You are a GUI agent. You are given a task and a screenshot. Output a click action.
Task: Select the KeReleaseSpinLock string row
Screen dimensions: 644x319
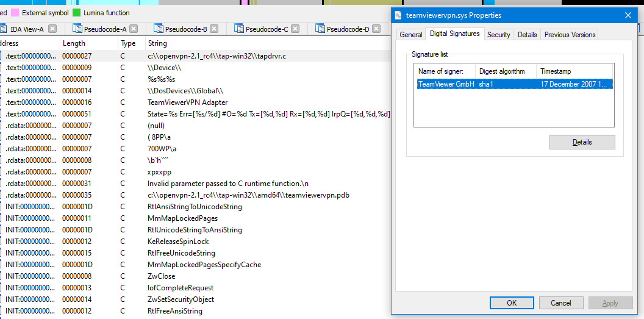tap(195, 241)
